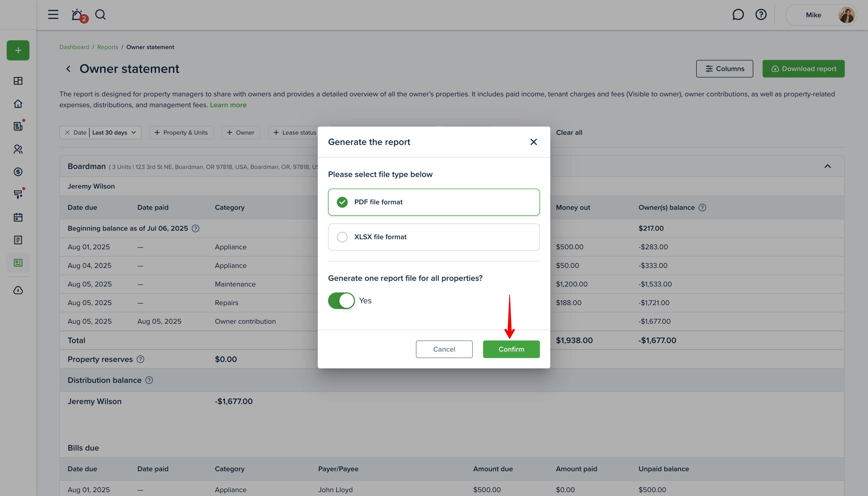Click the $1,200.00 money out value
The image size is (868, 496).
tap(572, 284)
